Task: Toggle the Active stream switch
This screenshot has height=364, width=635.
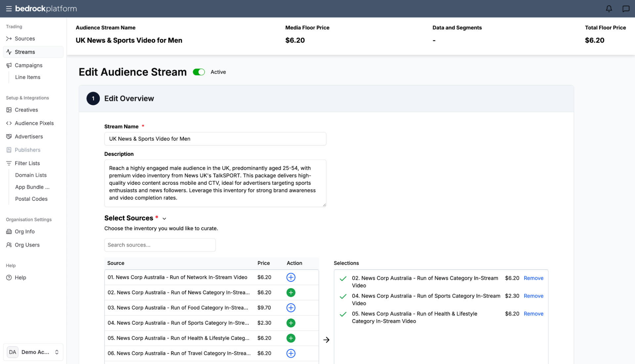Action: [199, 72]
